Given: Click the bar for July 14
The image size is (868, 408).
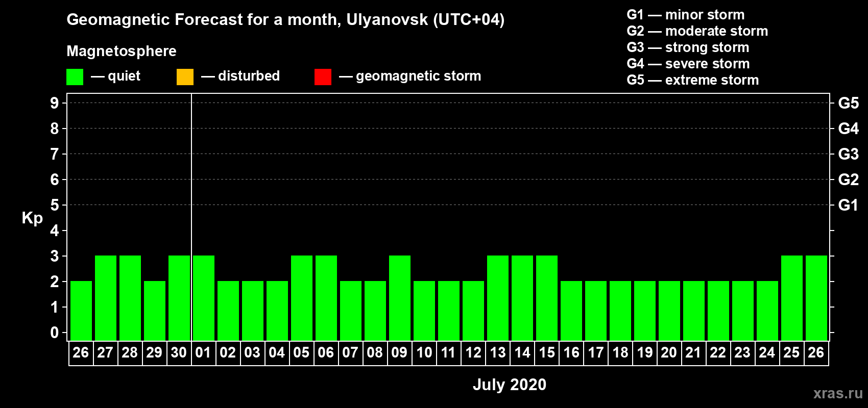Looking at the screenshot, I should tap(522, 298).
